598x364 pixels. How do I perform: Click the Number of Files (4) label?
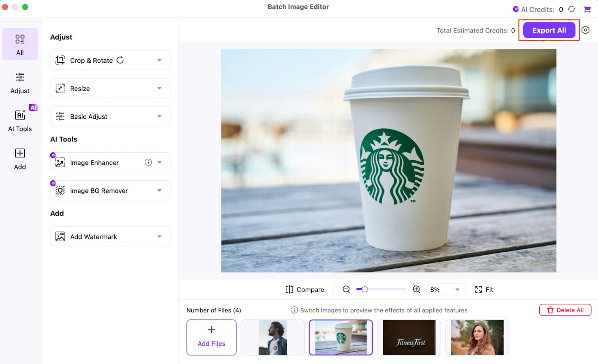click(x=214, y=310)
